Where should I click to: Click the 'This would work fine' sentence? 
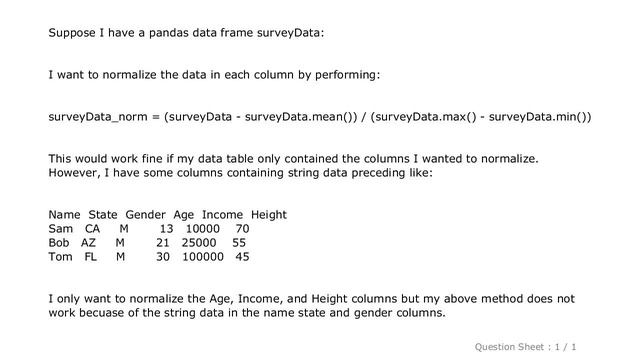tap(293, 158)
